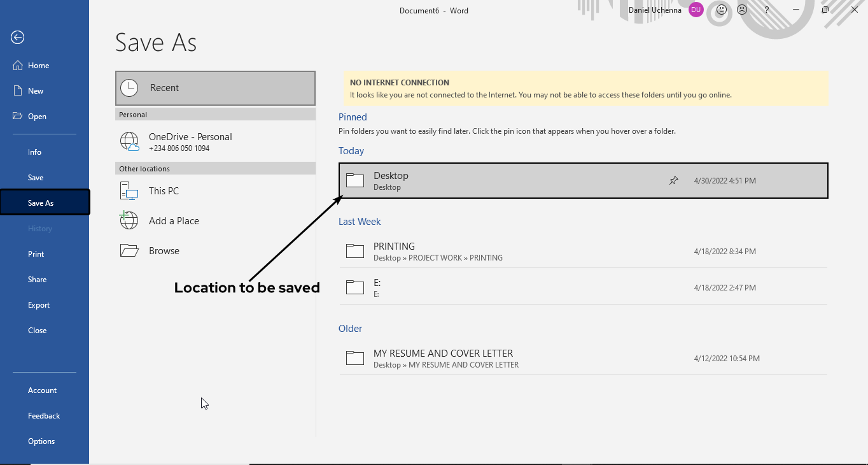Go to the New menu item
The width and height of the screenshot is (868, 465).
36,91
